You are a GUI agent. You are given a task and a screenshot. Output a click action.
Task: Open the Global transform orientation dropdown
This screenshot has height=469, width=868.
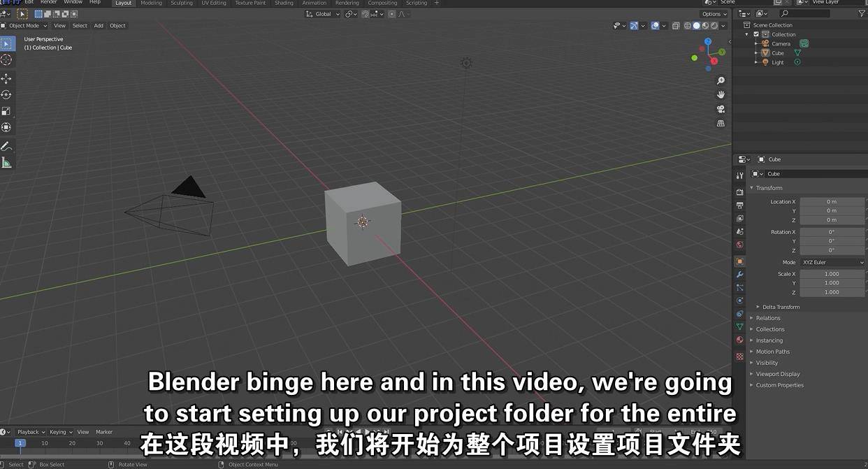323,14
